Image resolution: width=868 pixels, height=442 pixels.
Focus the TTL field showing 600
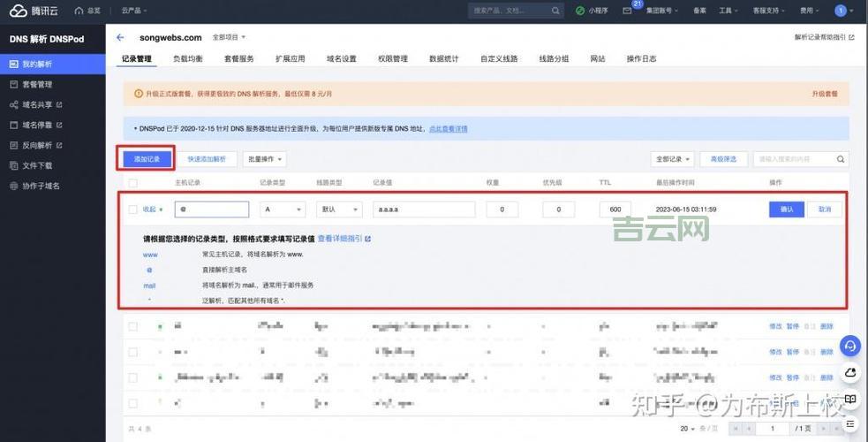[615, 210]
